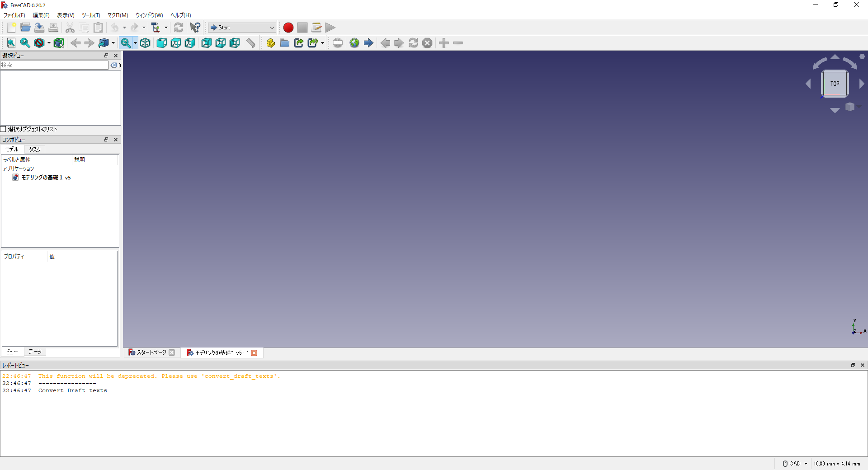Viewport: 868px width, 470px height.
Task: Close the レポートビュー panel
Action: pyautogui.click(x=862, y=365)
